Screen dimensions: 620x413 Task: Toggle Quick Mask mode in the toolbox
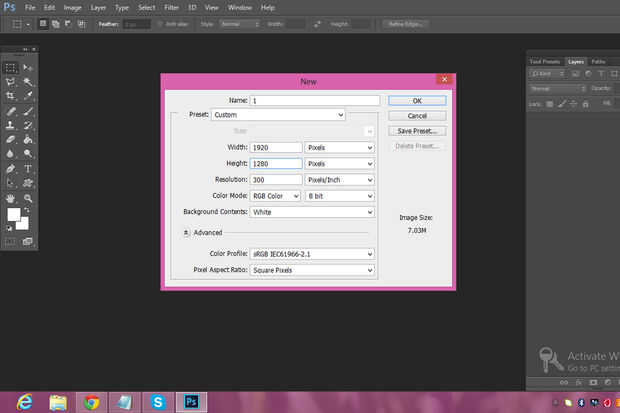[11, 240]
